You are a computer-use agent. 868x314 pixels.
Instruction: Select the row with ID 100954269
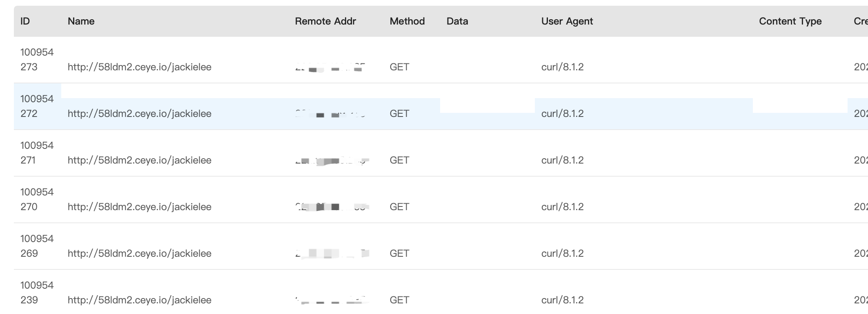coord(37,246)
